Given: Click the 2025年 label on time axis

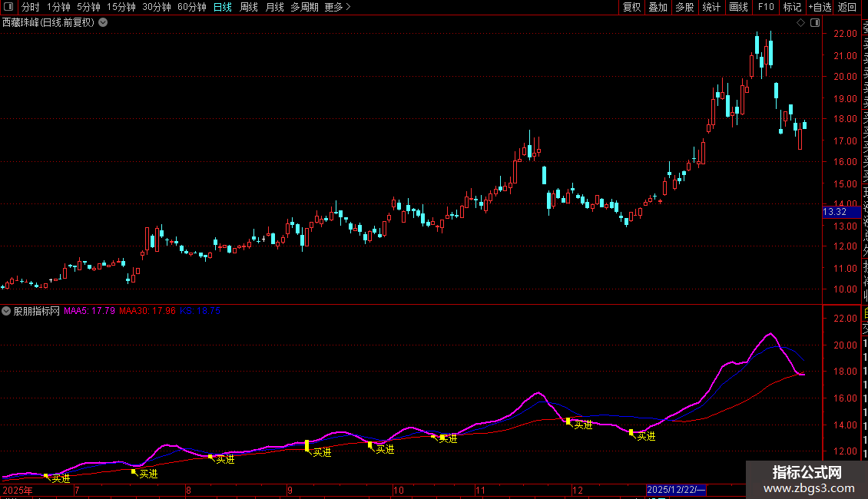Looking at the screenshot, I should pyautogui.click(x=18, y=490).
